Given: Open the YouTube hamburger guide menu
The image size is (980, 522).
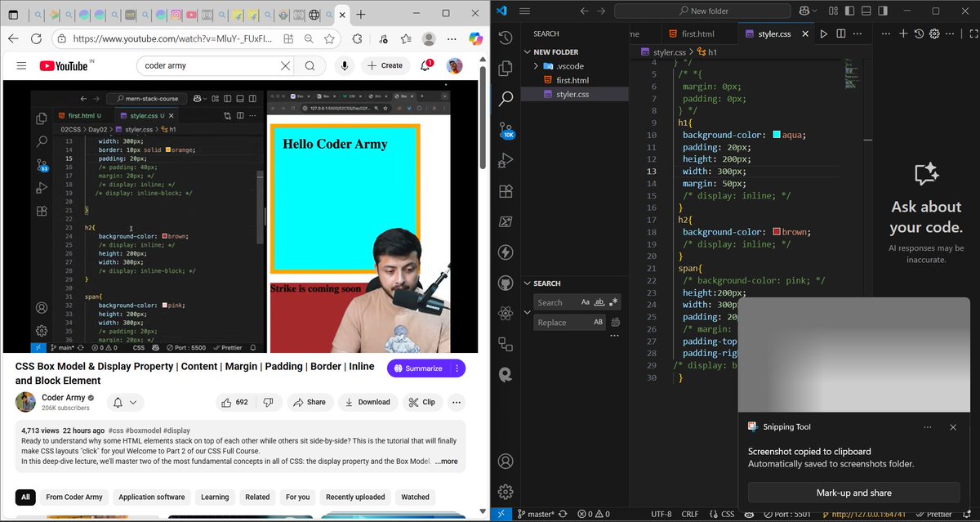Looking at the screenshot, I should click(22, 66).
